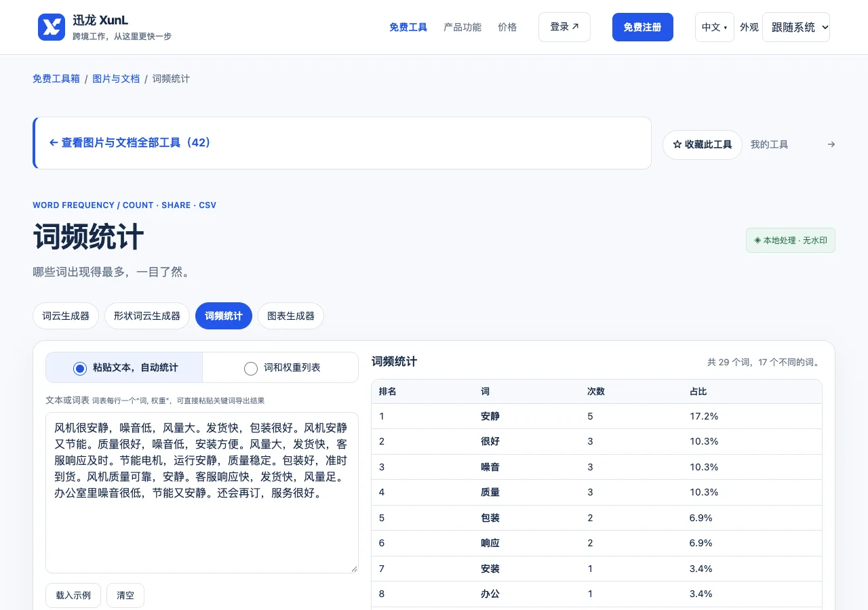The image size is (868, 610).
Task: Switch to the 形状词云生成器 tab
Action: (147, 316)
